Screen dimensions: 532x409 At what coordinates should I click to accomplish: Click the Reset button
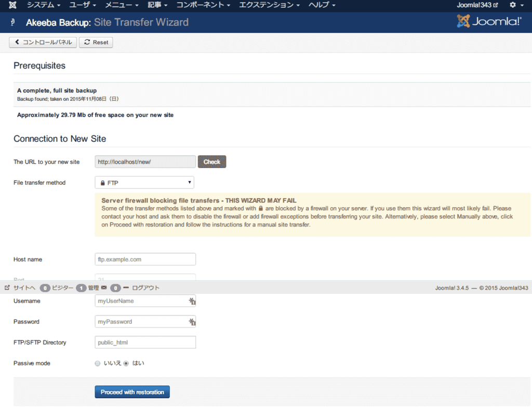(96, 43)
